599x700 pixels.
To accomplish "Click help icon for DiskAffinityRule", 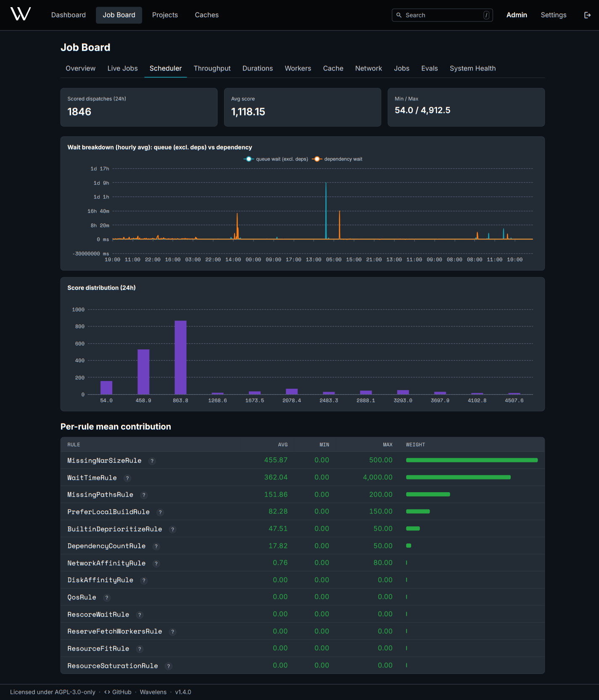I will (x=144, y=581).
